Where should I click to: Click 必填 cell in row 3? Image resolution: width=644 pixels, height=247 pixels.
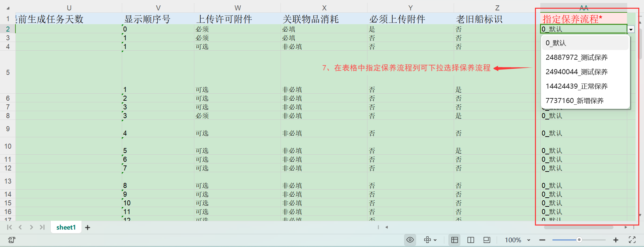[x=324, y=38]
